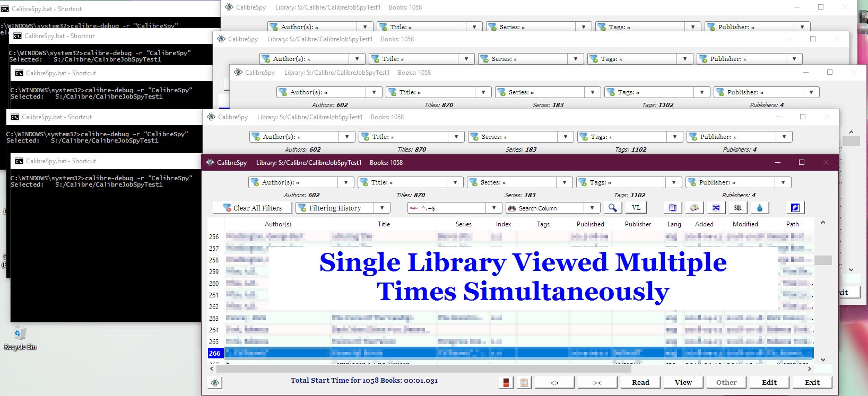Click the Lang column header
The width and height of the screenshot is (868, 396).
(674, 224)
